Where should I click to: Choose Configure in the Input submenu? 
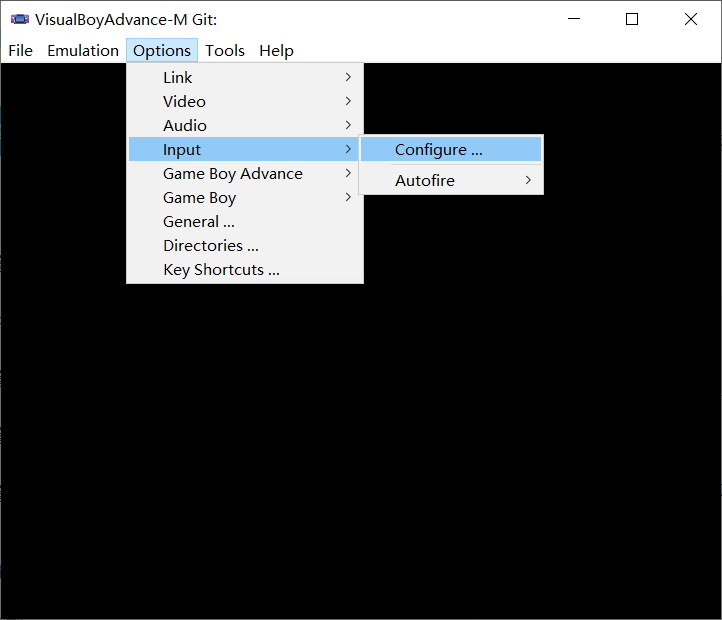click(451, 149)
